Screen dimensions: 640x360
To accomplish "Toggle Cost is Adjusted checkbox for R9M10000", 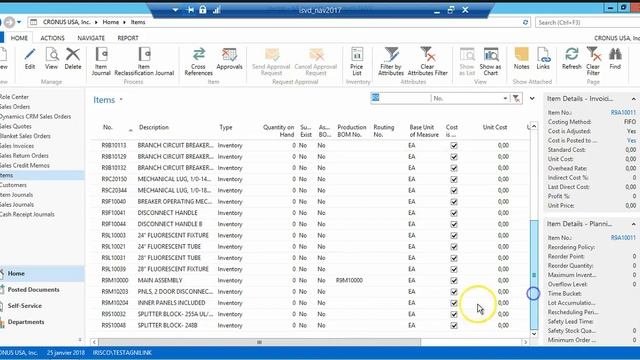I will (x=454, y=280).
